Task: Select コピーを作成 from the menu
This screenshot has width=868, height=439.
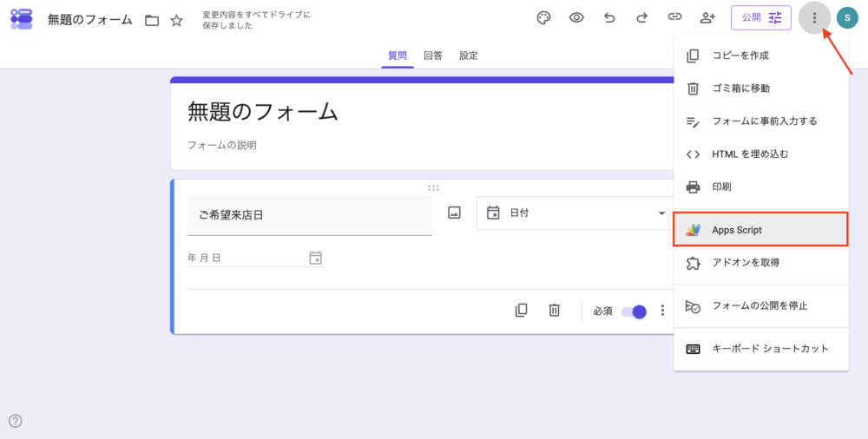Action: pos(761,56)
